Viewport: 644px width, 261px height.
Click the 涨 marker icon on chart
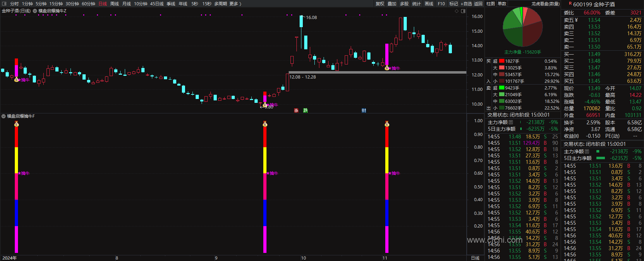tap(296, 111)
